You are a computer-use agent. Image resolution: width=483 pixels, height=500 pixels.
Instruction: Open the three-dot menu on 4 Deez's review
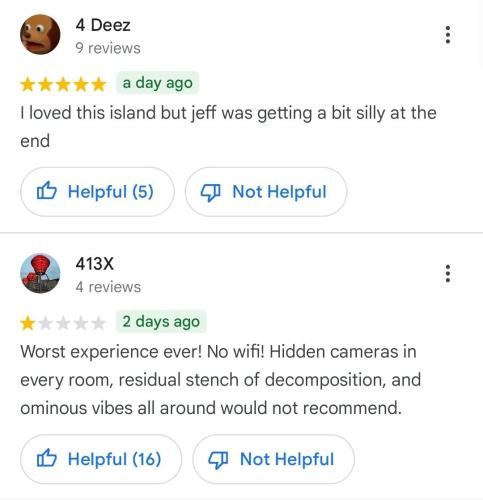tap(448, 35)
